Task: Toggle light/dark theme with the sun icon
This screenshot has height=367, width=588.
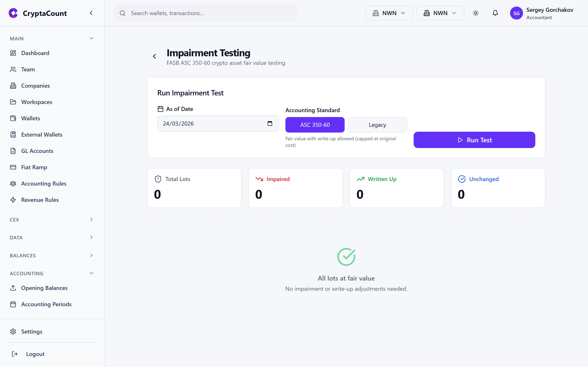Action: [476, 13]
